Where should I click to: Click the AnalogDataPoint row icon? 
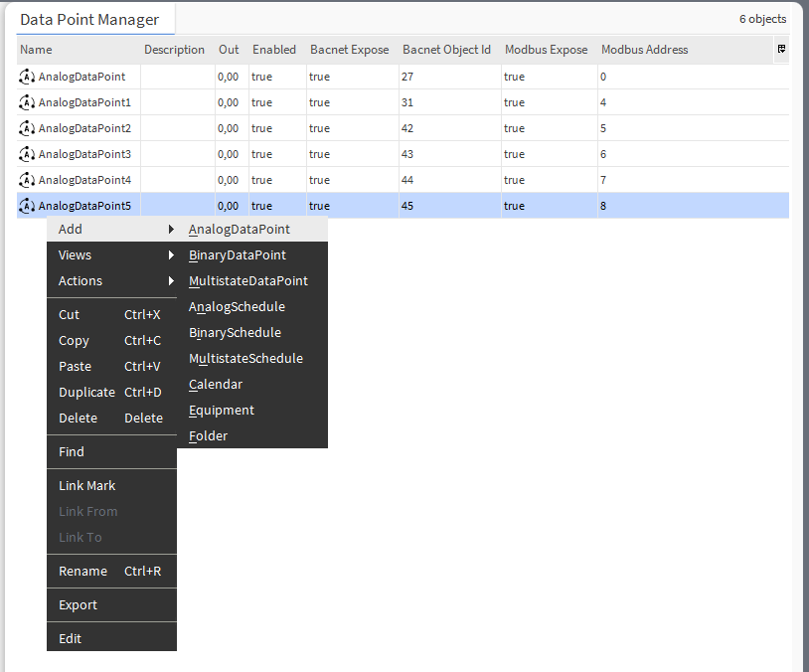tap(25, 76)
